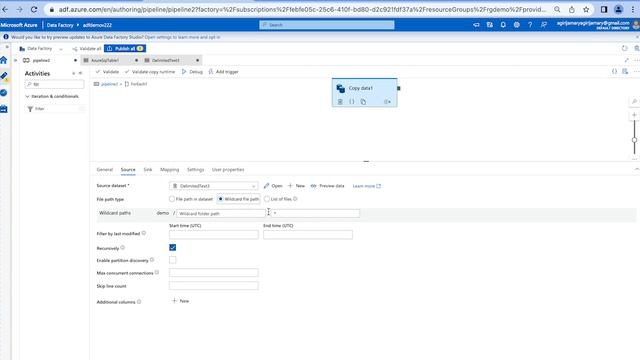The width and height of the screenshot is (640, 360).
Task: Reload the browser page
Action: 34,9
